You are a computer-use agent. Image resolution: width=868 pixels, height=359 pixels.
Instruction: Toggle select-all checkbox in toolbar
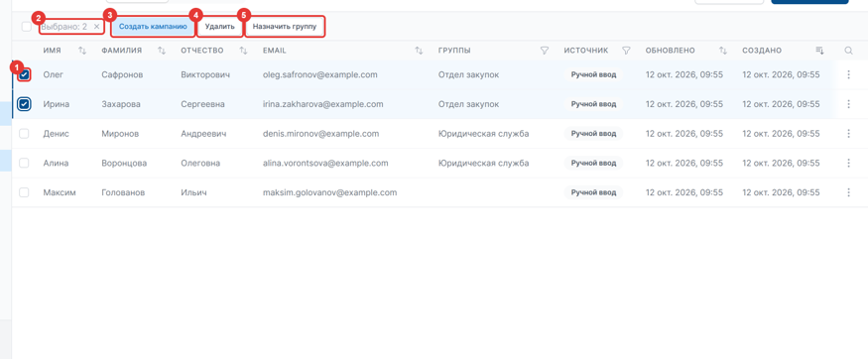(27, 27)
